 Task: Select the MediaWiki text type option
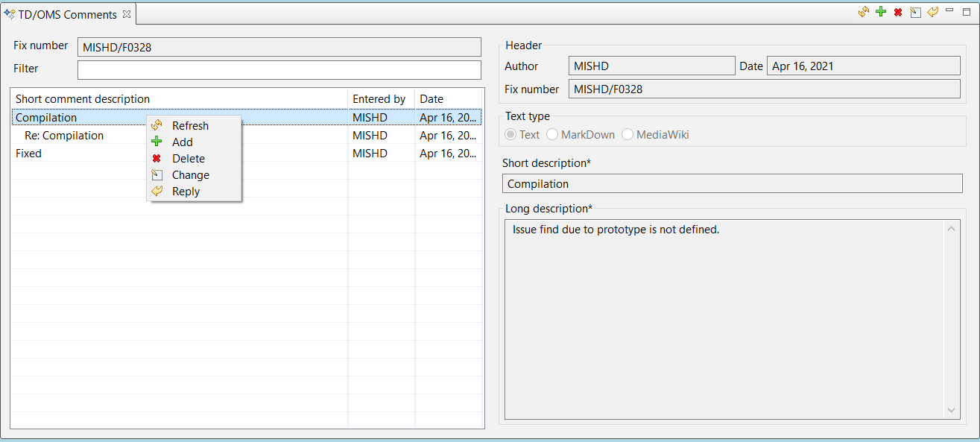point(627,135)
